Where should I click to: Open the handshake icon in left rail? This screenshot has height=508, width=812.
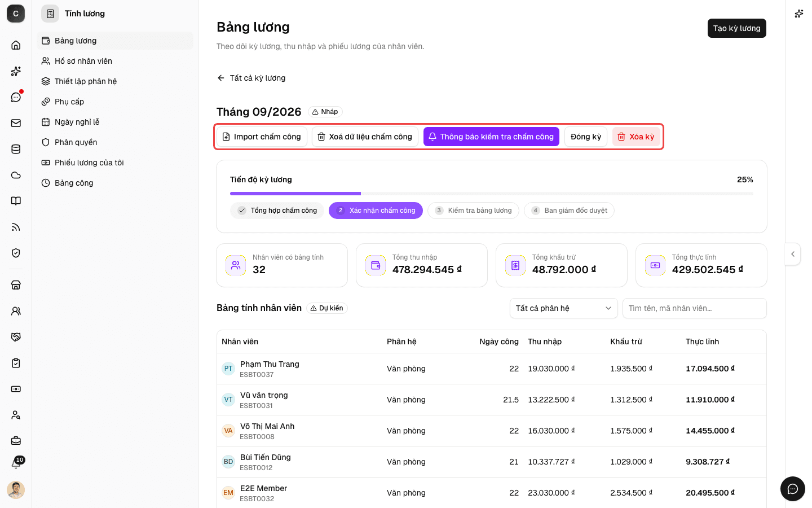pos(16,337)
